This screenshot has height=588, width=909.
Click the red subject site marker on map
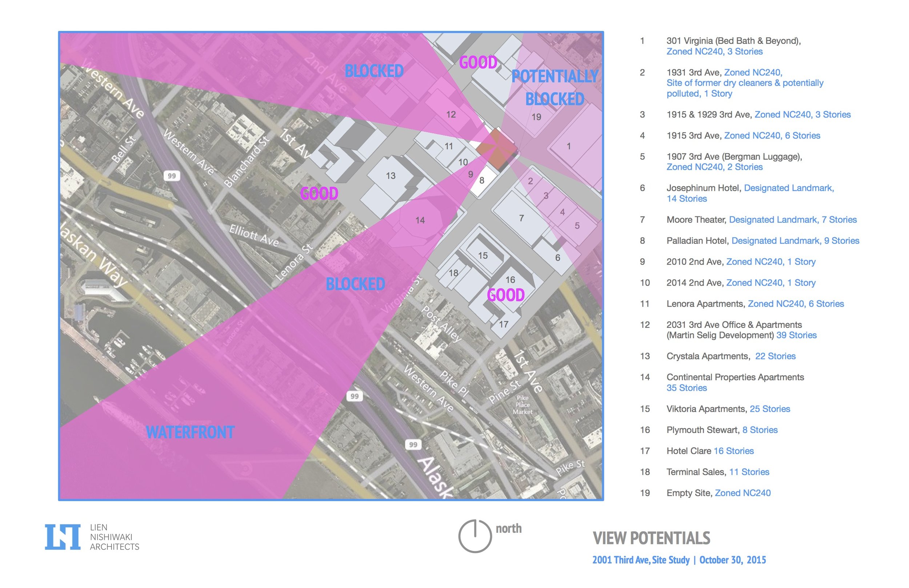pos(498,149)
